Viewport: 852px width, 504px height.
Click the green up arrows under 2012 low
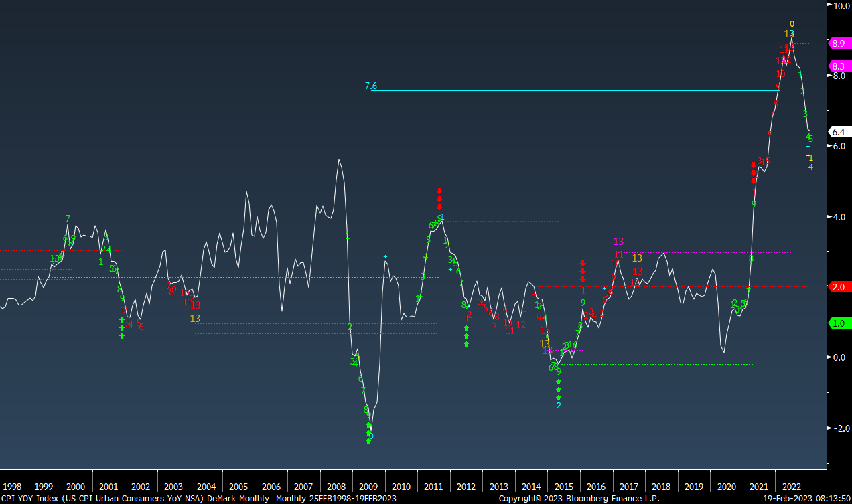tap(466, 336)
